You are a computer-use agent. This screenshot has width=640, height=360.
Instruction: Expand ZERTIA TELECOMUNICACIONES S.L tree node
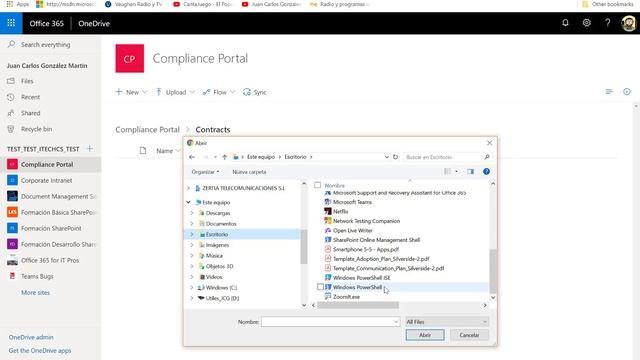188,188
